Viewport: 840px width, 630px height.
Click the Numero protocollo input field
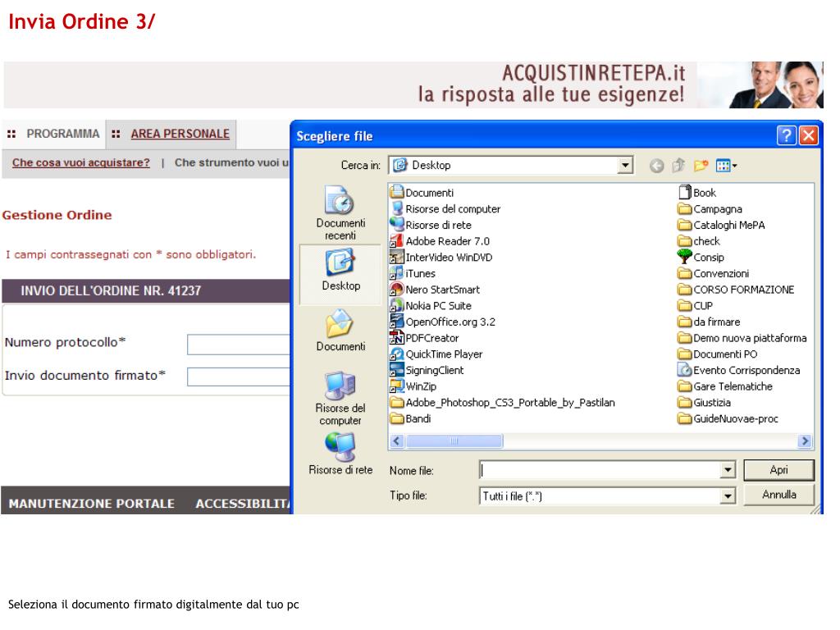point(239,345)
